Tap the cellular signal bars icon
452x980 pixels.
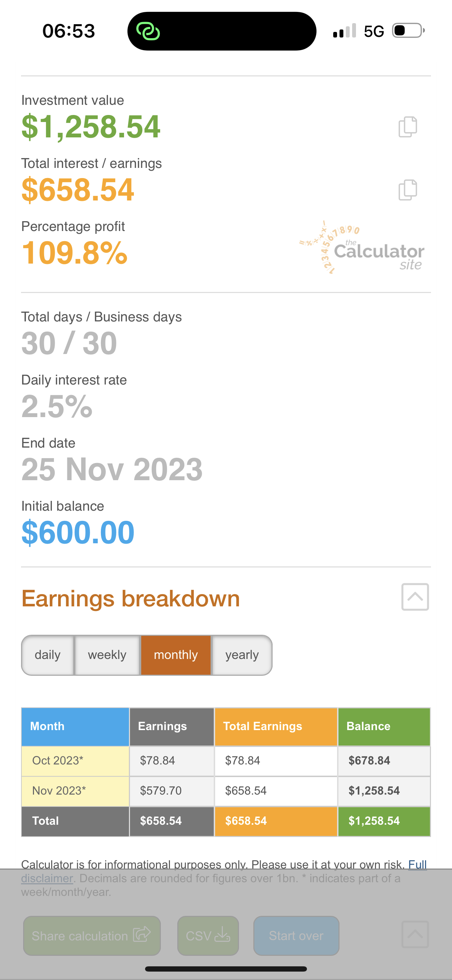[344, 31]
